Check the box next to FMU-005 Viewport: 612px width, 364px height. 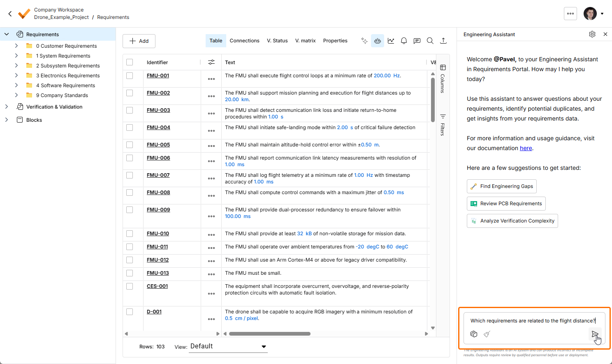pos(130,145)
